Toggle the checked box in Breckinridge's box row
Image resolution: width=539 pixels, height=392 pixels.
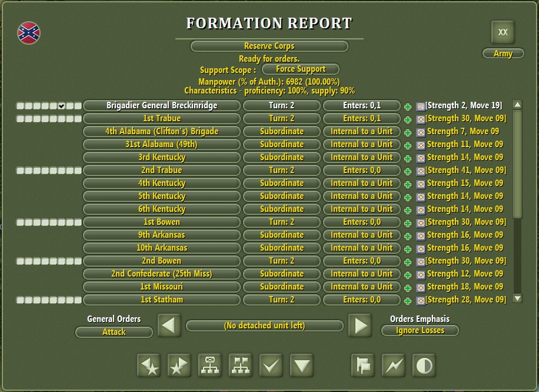point(62,106)
